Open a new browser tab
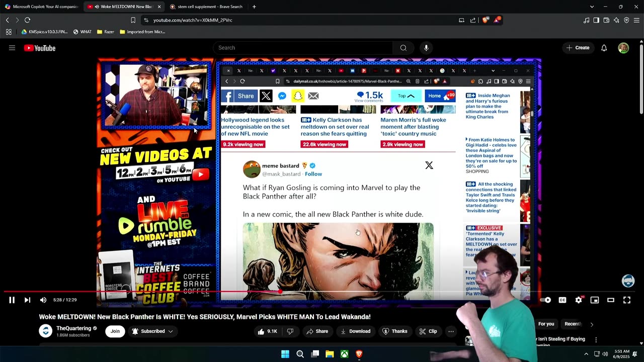 click(254, 7)
